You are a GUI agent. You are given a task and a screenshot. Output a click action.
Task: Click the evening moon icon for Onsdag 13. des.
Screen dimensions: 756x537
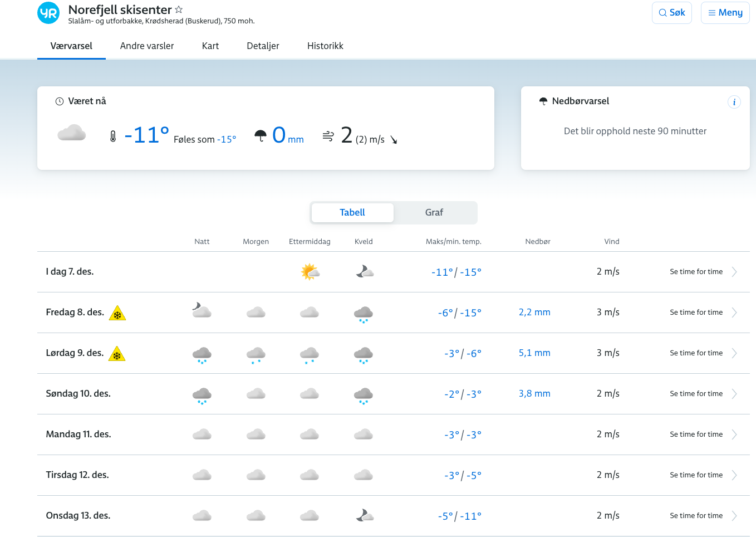click(x=365, y=515)
